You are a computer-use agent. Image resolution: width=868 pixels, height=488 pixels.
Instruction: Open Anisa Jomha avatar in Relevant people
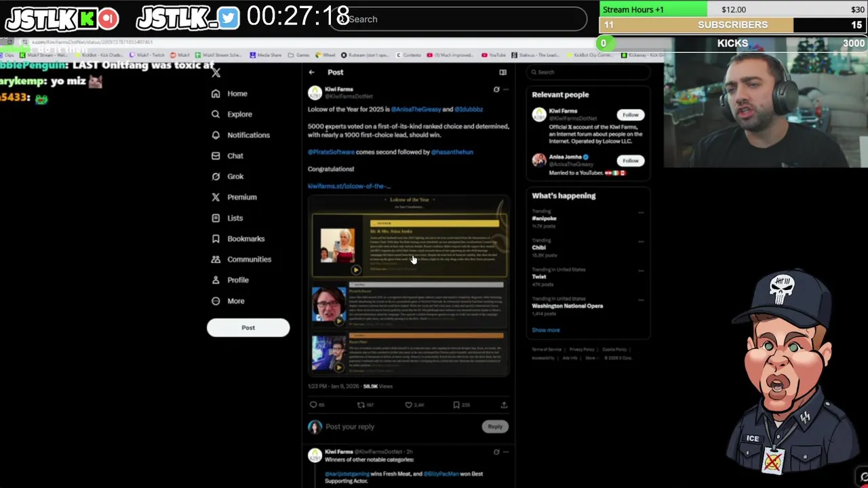(539, 160)
